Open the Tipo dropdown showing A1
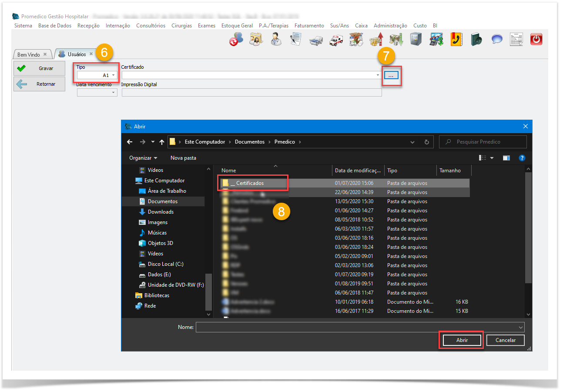 coord(97,75)
